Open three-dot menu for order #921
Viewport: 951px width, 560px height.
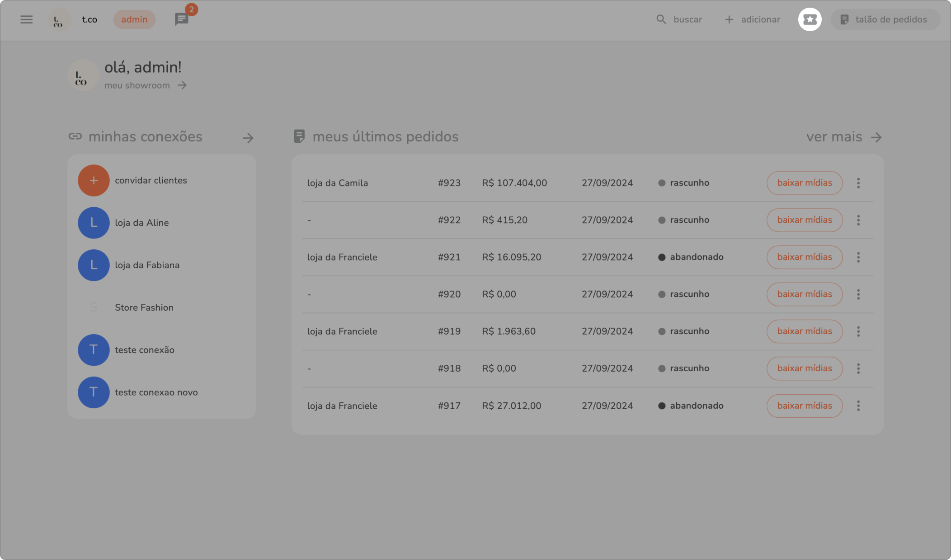[858, 257]
